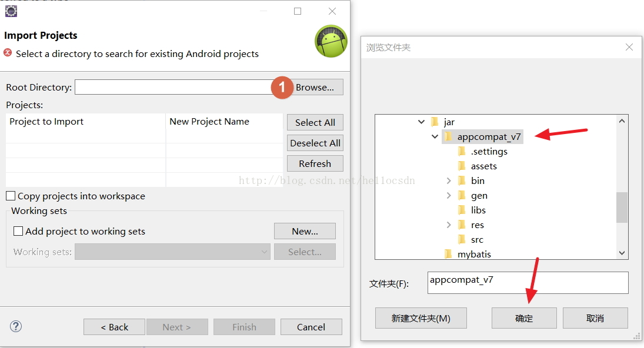Confirm folder selection with 确定
This screenshot has width=644, height=348.
tap(524, 318)
